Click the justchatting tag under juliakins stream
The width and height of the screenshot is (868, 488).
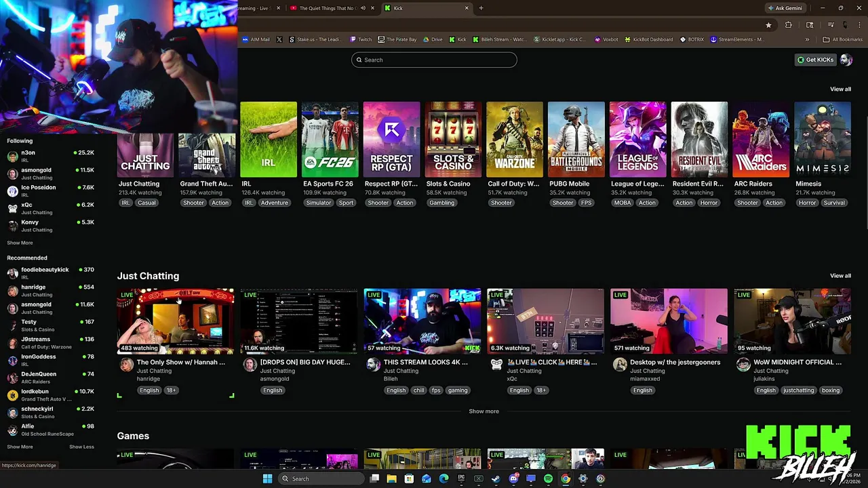798,390
